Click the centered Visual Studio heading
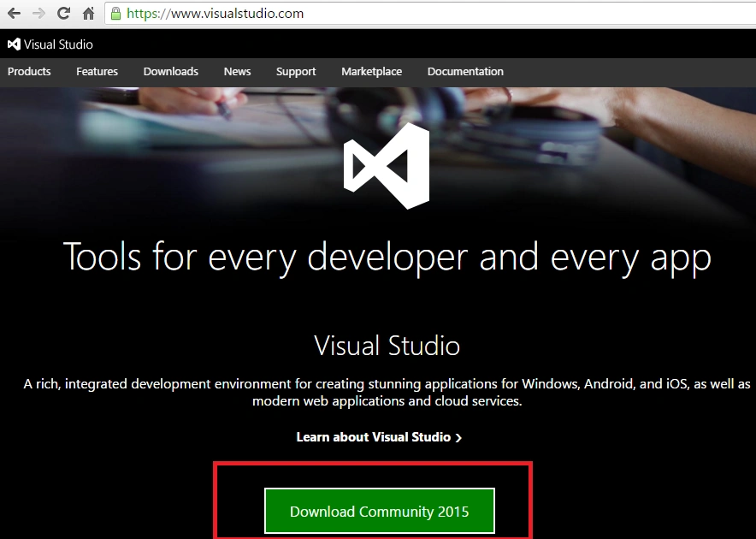Screen dimensions: 756x539 point(387,346)
